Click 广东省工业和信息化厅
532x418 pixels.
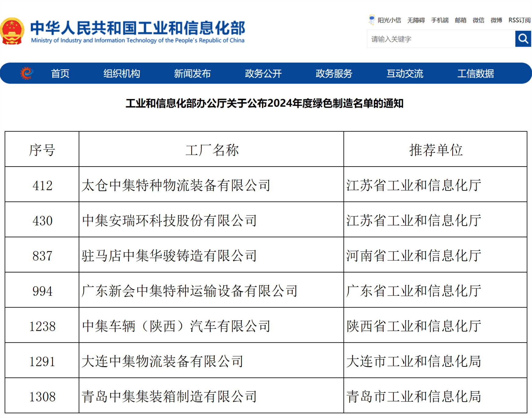[x=414, y=291]
